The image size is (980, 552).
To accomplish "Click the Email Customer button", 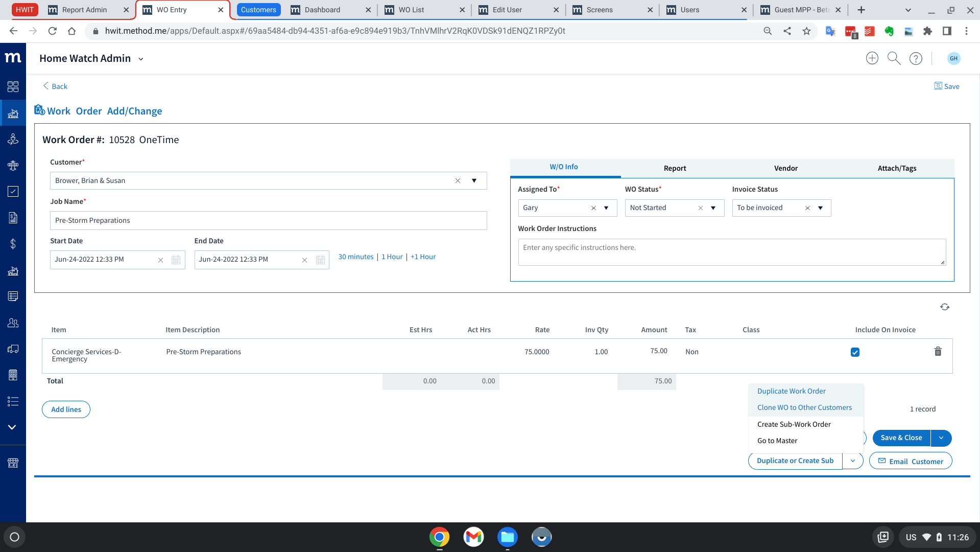I will (x=911, y=461).
